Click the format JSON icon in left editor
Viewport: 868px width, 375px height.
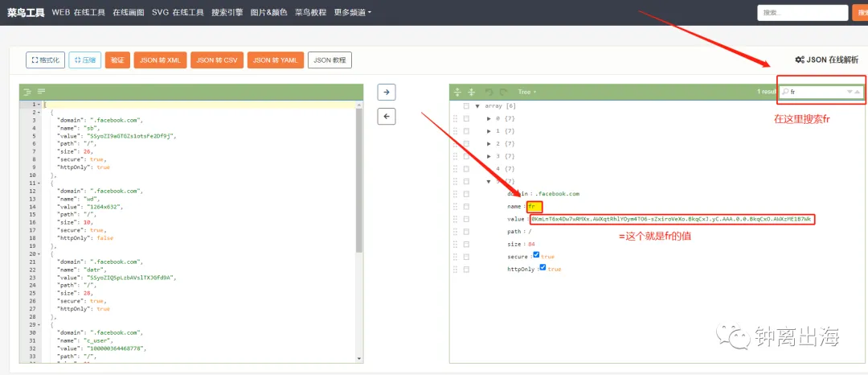[27, 92]
